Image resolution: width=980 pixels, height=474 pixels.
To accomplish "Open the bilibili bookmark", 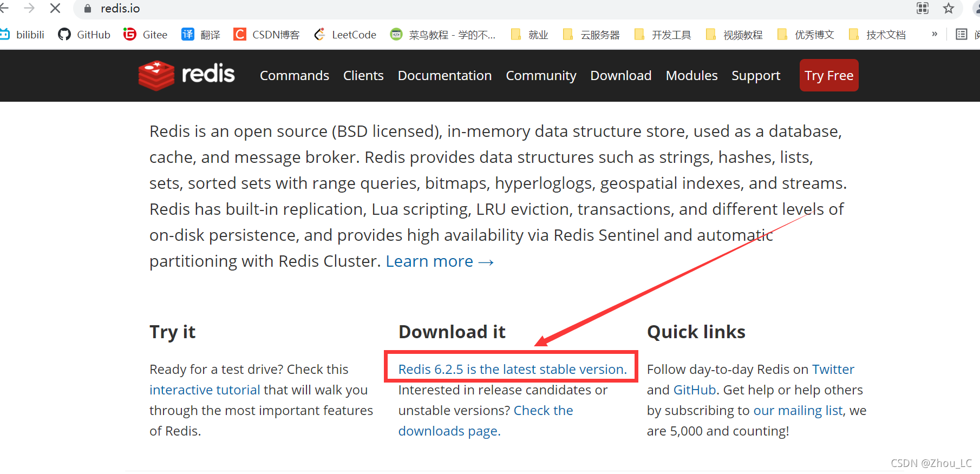I will [22, 35].
